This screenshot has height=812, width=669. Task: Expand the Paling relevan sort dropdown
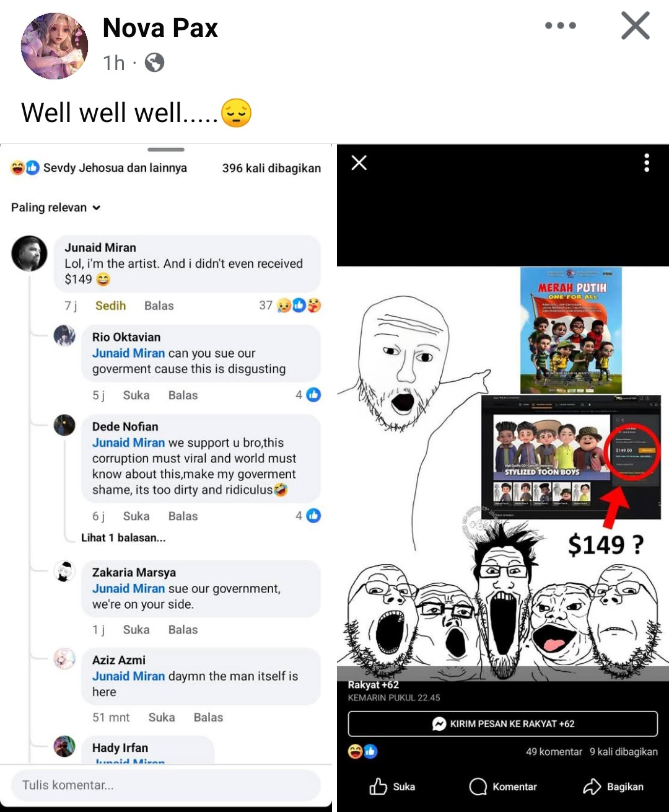tap(56, 208)
